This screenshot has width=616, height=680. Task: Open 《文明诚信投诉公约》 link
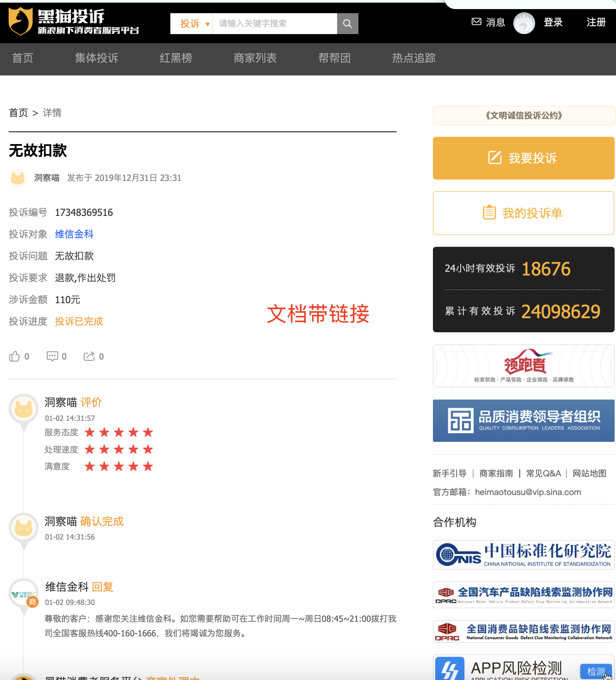pos(524,115)
